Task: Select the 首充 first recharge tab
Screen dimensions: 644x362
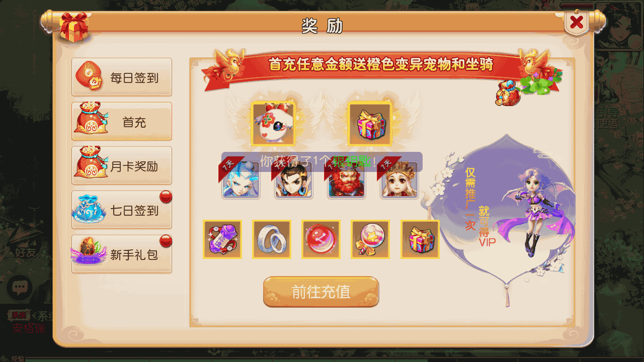Action: click(x=122, y=121)
